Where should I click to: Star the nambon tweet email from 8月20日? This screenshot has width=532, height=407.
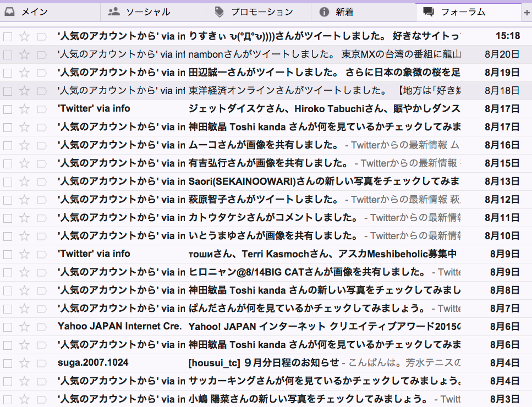tap(24, 54)
